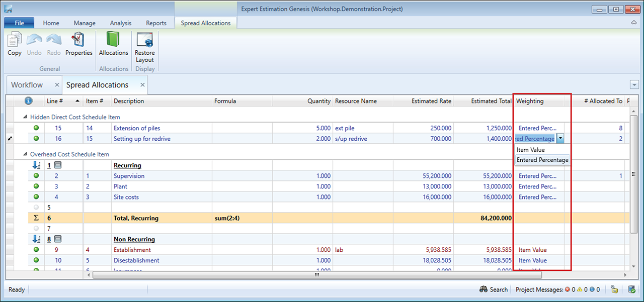Screen dimensions: 644x302
Task: Collapse the Hidden Direct Cost Schedule Item group
Action: (x=26, y=117)
